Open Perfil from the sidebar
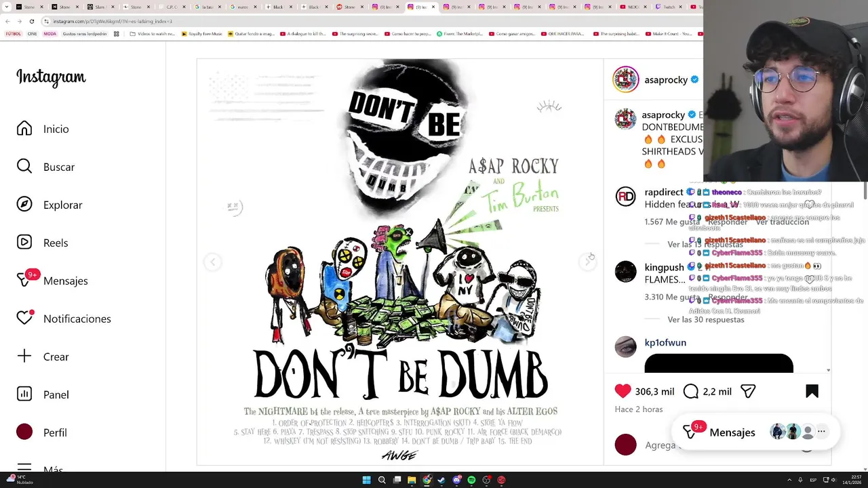 pos(42,432)
